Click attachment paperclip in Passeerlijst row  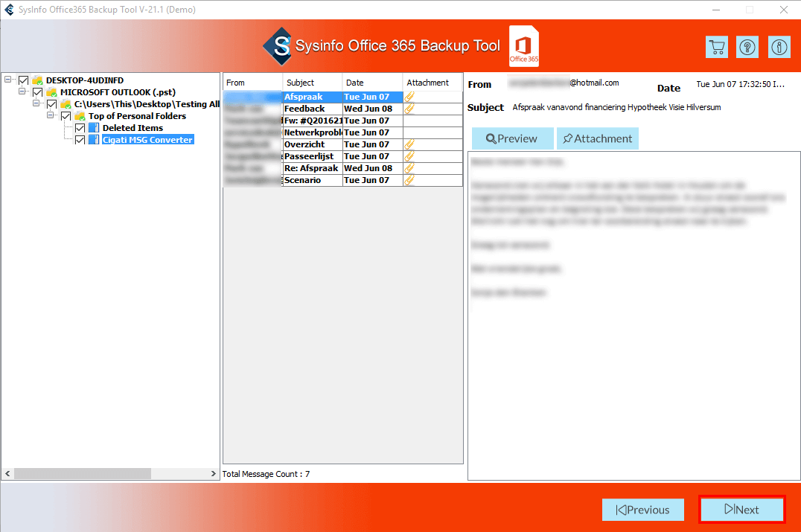(409, 156)
